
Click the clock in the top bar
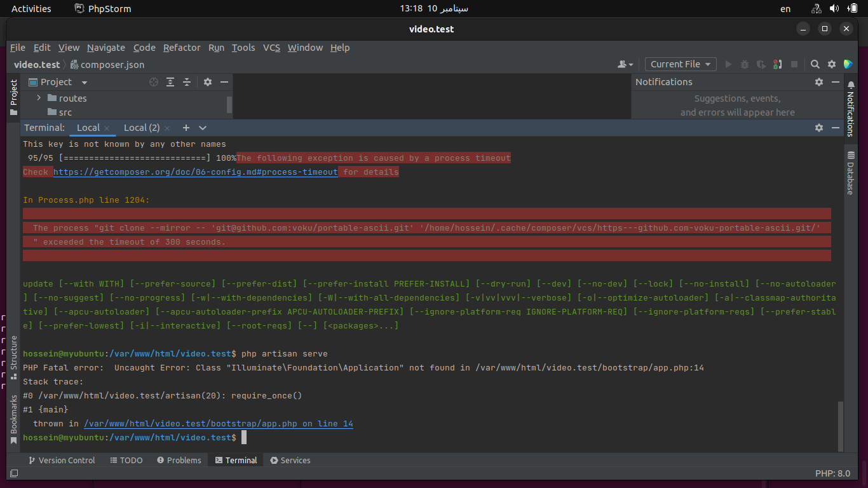pyautogui.click(x=434, y=8)
